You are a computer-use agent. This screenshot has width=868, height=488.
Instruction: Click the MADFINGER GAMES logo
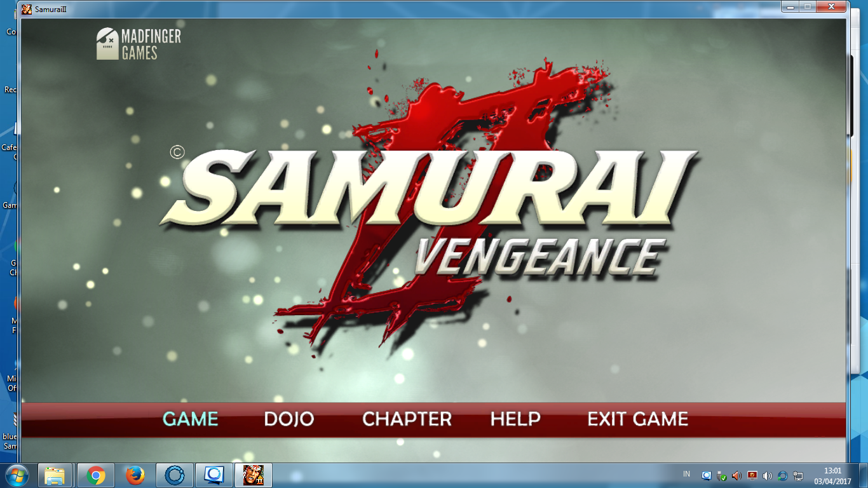[x=137, y=43]
